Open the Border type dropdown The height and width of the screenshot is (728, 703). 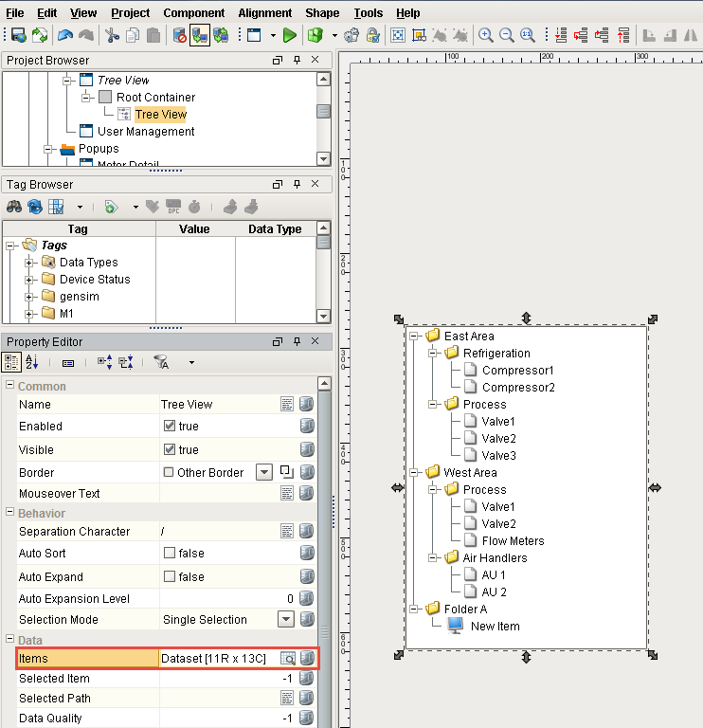click(264, 473)
